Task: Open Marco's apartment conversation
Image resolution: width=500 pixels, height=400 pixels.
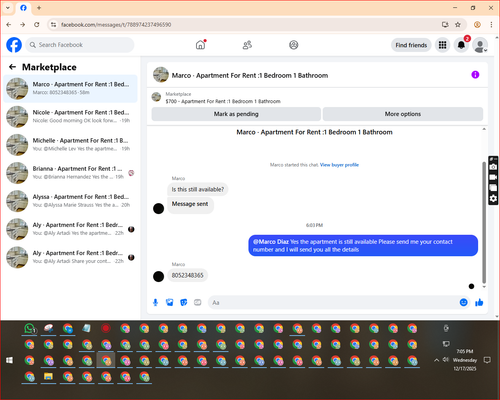Action: (70, 88)
